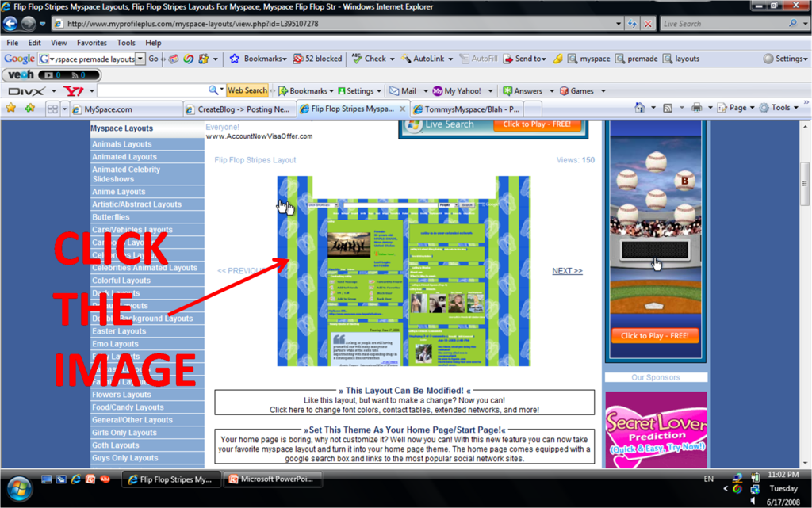Open the Page menu dropdown
812x508 pixels.
coord(737,108)
